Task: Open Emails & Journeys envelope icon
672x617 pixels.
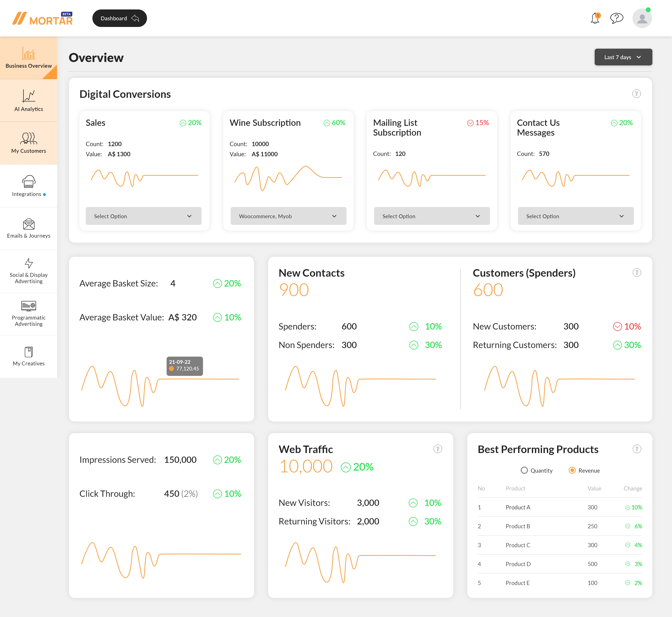Action: tap(29, 224)
